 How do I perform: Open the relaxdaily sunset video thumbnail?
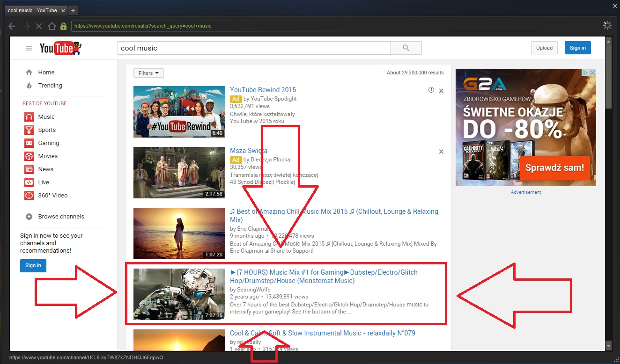point(179,340)
